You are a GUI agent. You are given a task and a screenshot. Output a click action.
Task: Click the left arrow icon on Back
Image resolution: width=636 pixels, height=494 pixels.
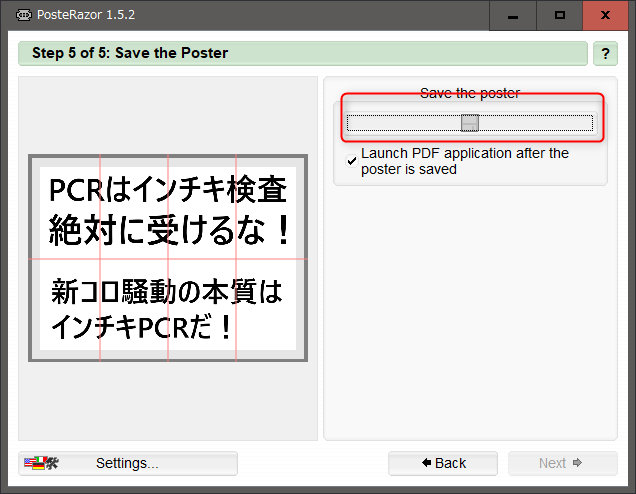[426, 463]
